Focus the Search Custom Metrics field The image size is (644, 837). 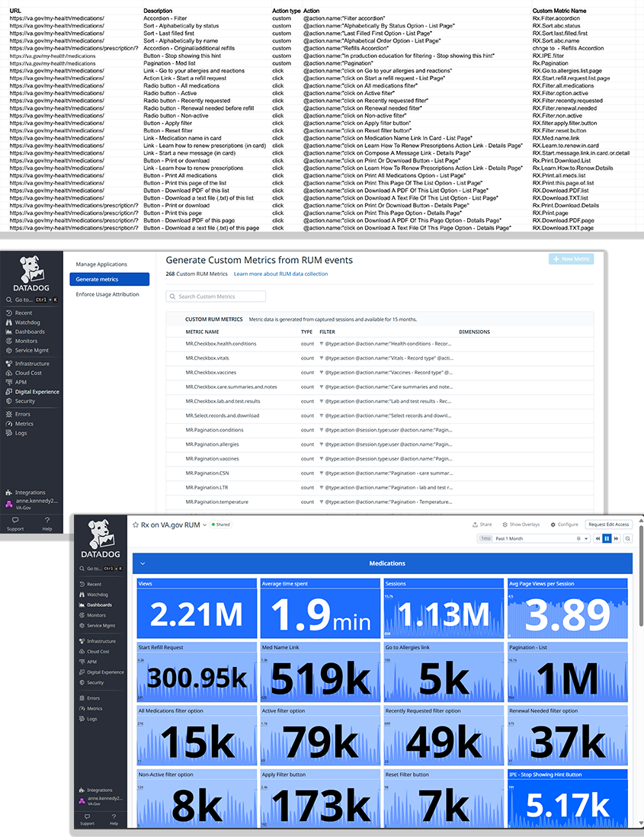pyautogui.click(x=216, y=297)
